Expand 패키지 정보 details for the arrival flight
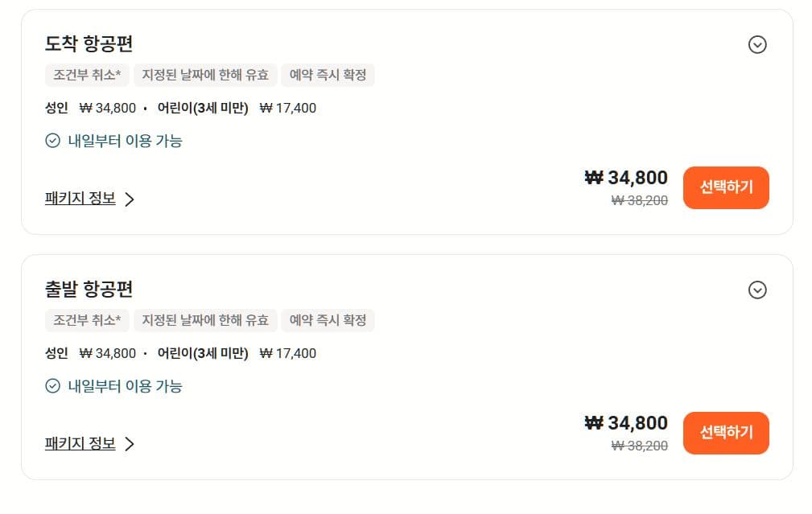The height and width of the screenshot is (514, 812). pos(80,198)
